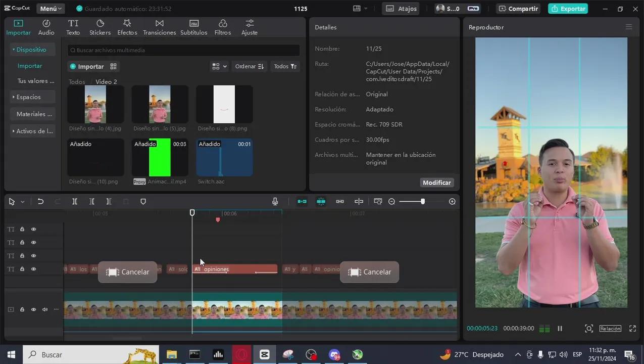
Task: Click the undo arrow in timeline toolbar
Action: click(40, 202)
